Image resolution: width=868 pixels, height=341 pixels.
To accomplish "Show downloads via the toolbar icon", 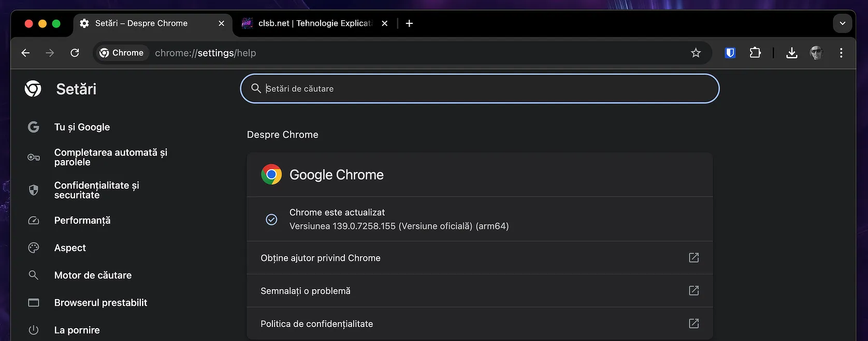I will [x=792, y=53].
